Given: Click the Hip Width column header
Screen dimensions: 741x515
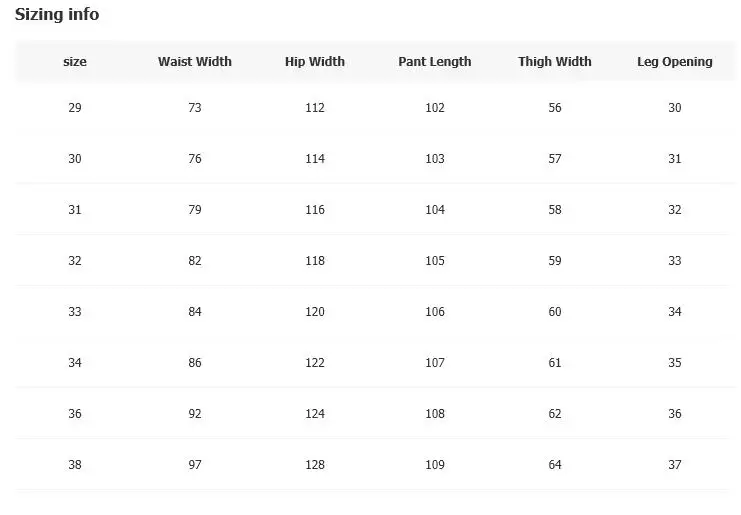Looking at the screenshot, I should click(315, 62).
